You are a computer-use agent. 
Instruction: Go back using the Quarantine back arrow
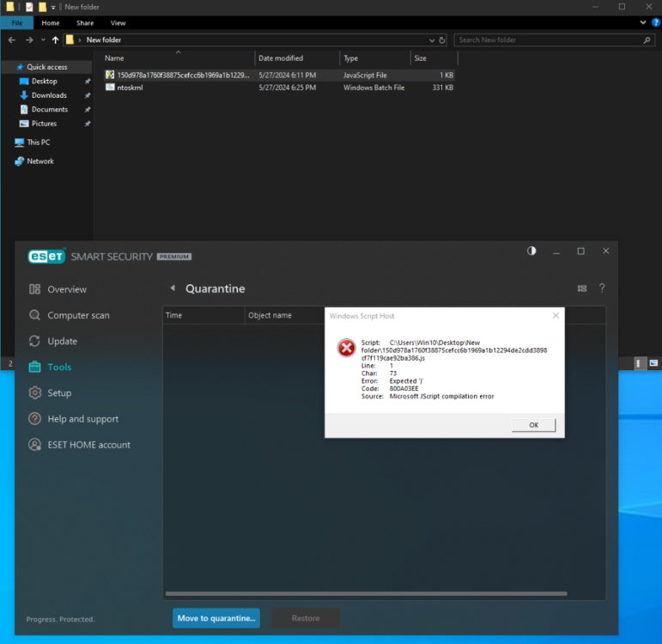point(173,288)
